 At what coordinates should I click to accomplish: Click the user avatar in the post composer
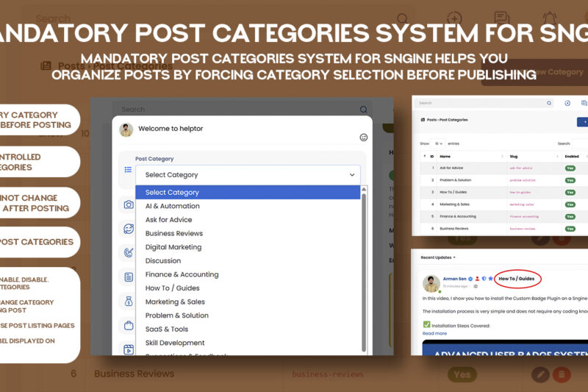coord(126,129)
